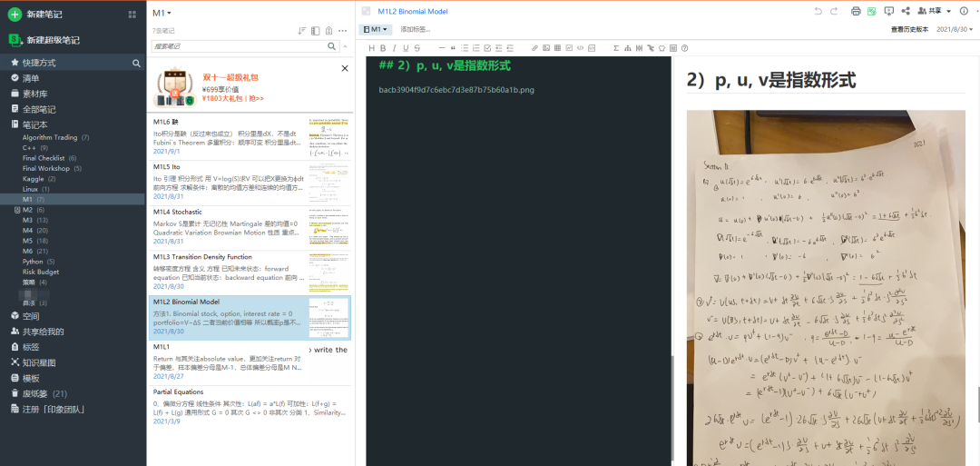The width and height of the screenshot is (980, 466).
Task: Click the undo arrow
Action: (818, 11)
